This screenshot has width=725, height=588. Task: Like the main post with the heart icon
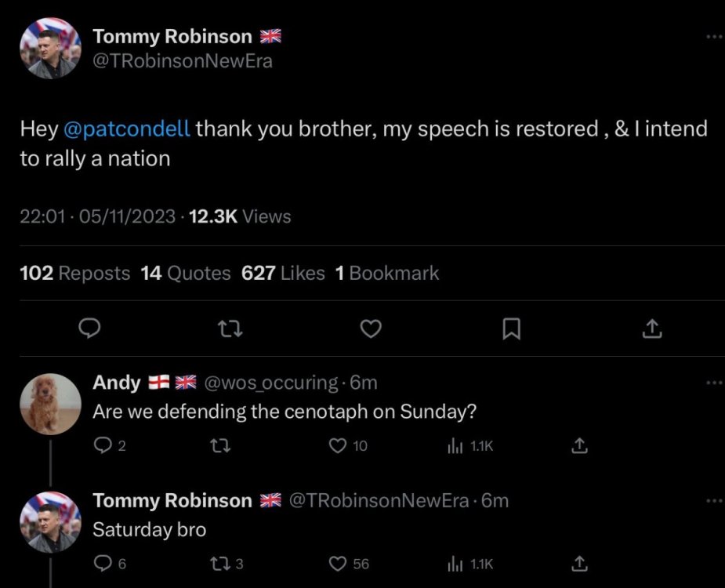pos(370,330)
